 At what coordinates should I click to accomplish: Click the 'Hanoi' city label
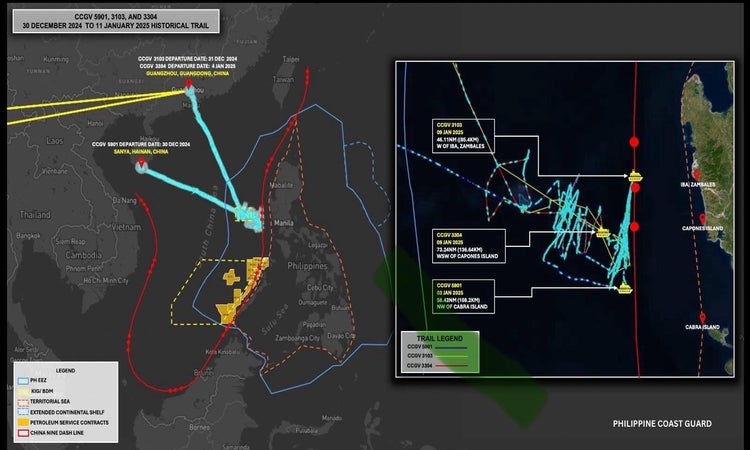click(95, 123)
